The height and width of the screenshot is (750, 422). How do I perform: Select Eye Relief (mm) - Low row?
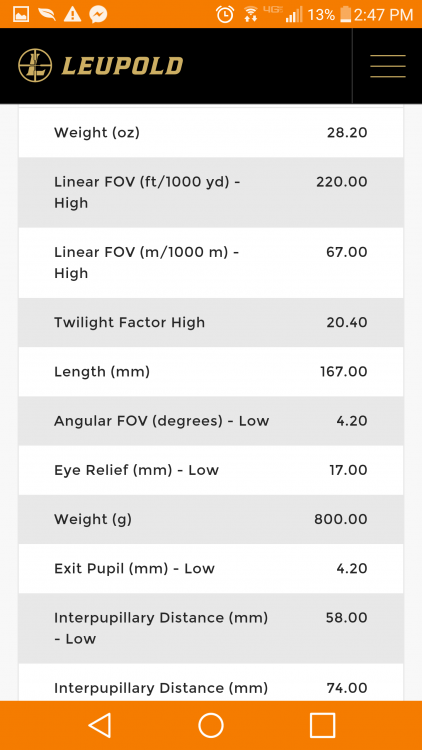(x=211, y=470)
